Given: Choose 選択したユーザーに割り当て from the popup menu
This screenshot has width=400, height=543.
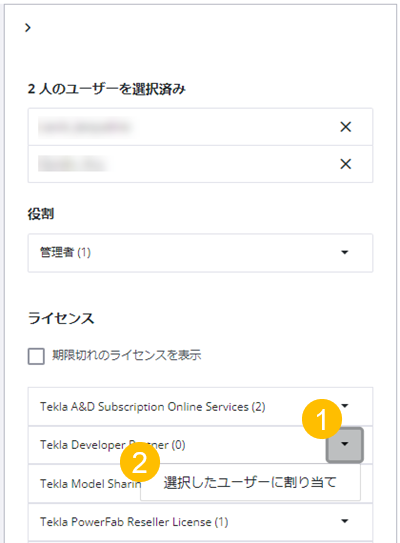Looking at the screenshot, I should (x=250, y=482).
